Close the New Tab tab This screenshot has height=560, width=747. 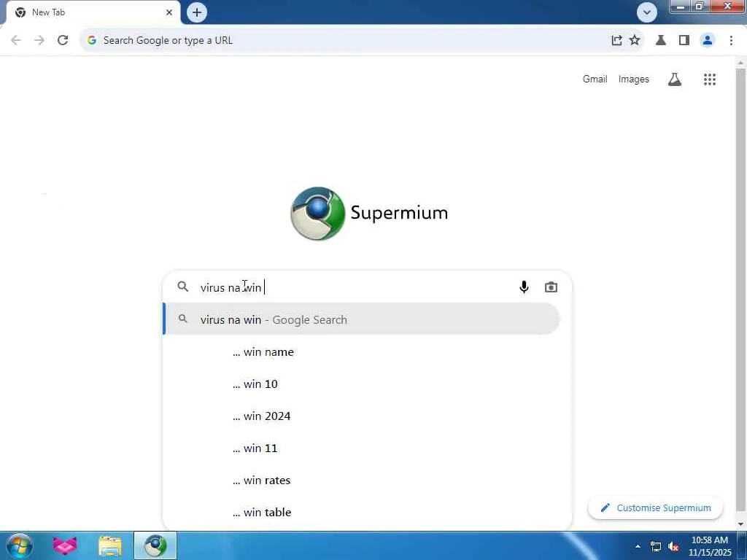pyautogui.click(x=169, y=12)
